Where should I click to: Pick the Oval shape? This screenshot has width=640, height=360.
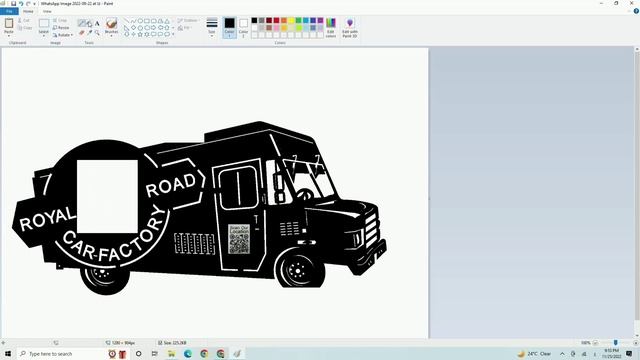coord(140,21)
